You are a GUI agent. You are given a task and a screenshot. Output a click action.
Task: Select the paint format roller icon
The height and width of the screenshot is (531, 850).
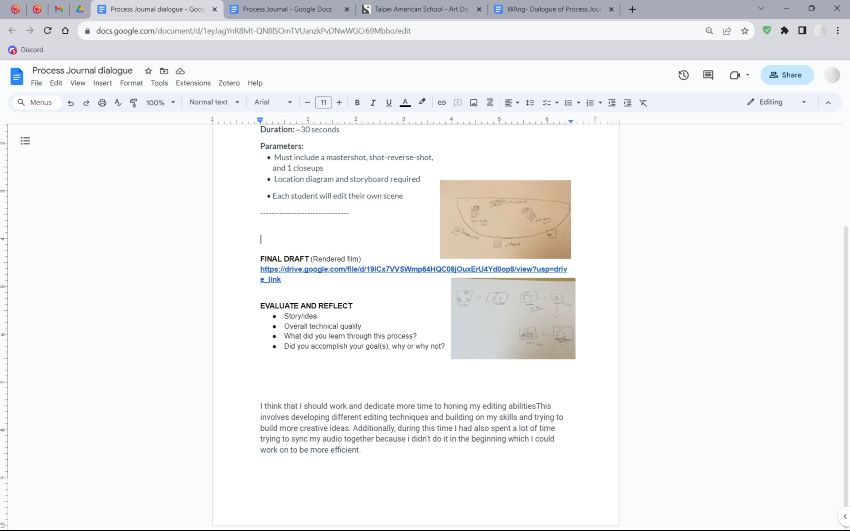133,102
